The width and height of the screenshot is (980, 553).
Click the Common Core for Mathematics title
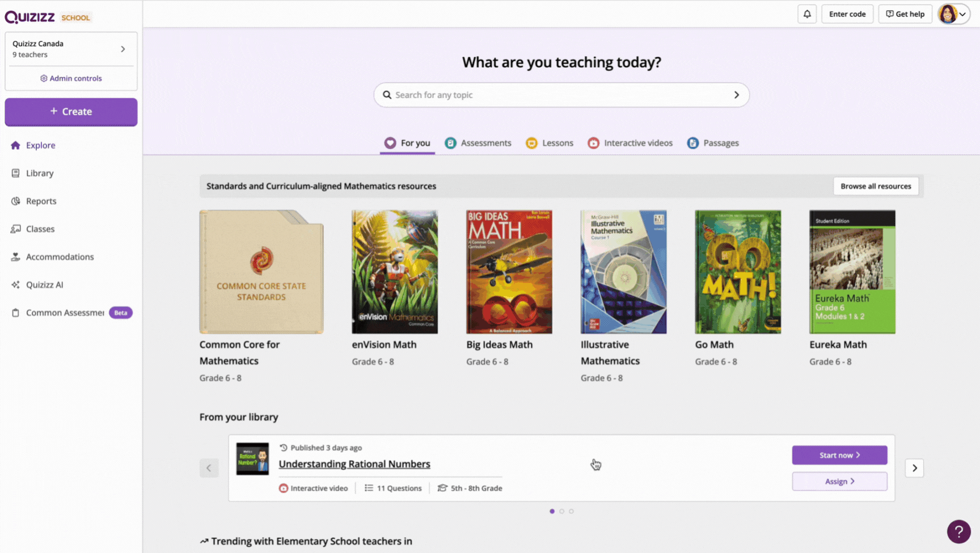pos(239,353)
